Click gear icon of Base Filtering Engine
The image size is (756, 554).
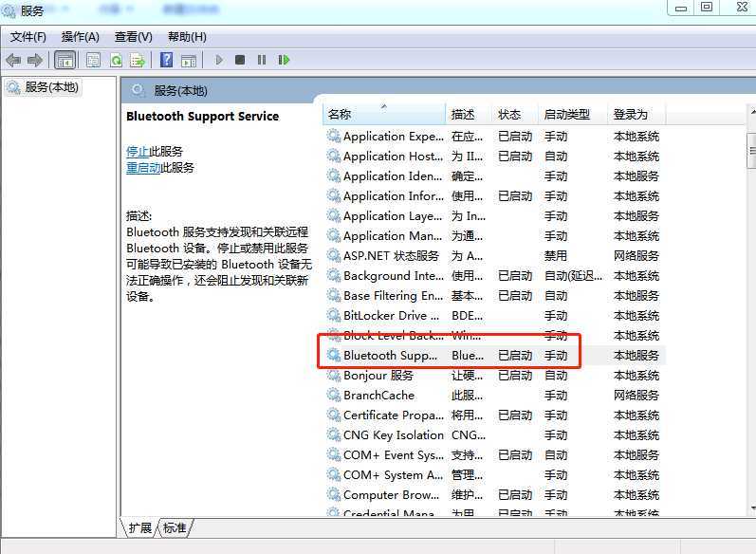(334, 296)
